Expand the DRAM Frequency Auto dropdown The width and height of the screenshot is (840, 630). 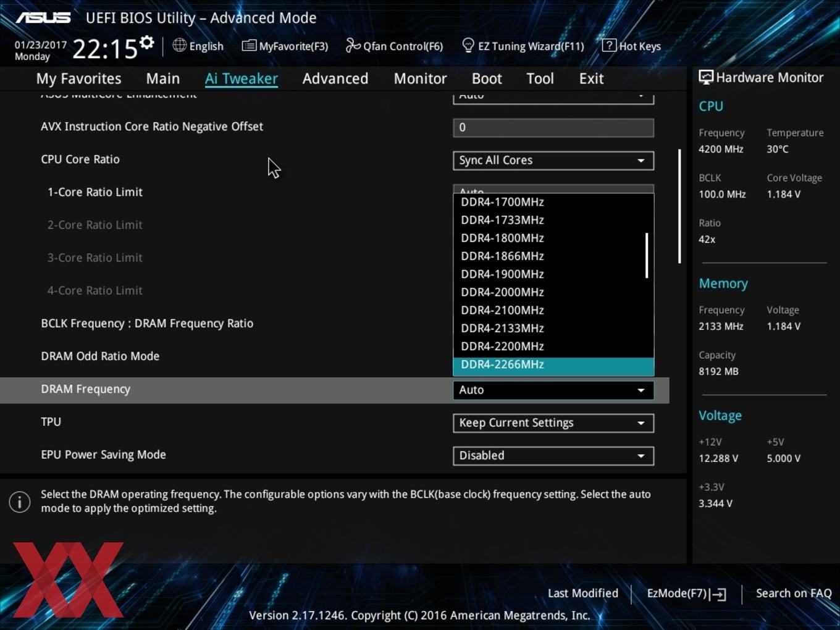pyautogui.click(x=553, y=390)
